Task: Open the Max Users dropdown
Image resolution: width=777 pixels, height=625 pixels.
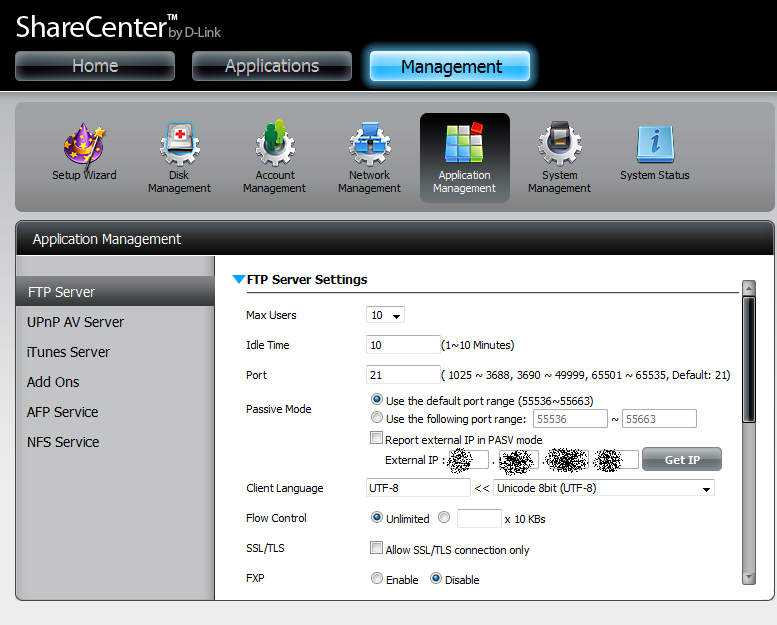Action: 385,315
